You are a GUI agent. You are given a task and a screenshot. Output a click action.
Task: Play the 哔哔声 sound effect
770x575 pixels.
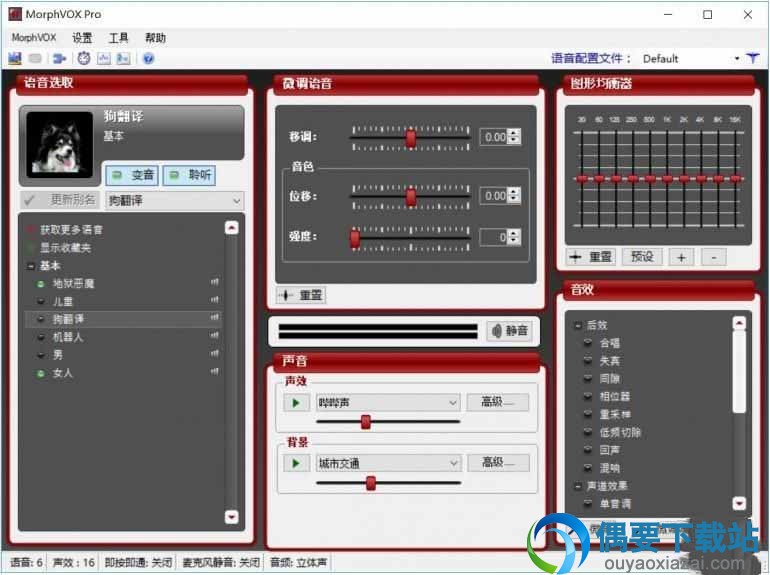coord(296,403)
